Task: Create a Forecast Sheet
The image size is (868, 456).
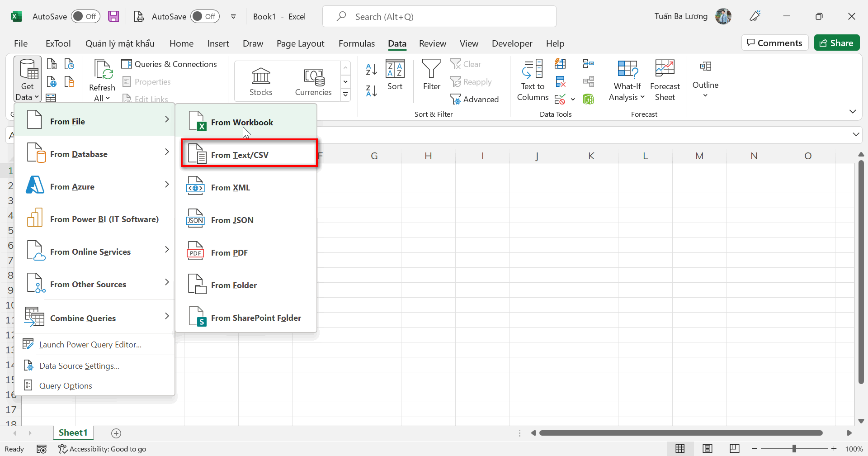Action: 665,80
